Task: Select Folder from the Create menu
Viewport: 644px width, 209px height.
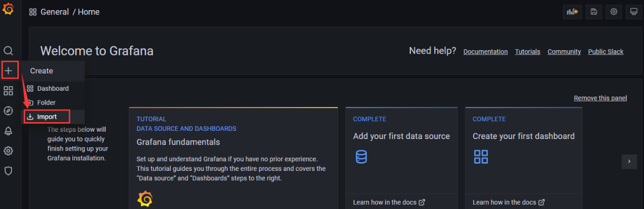Action: click(53, 102)
